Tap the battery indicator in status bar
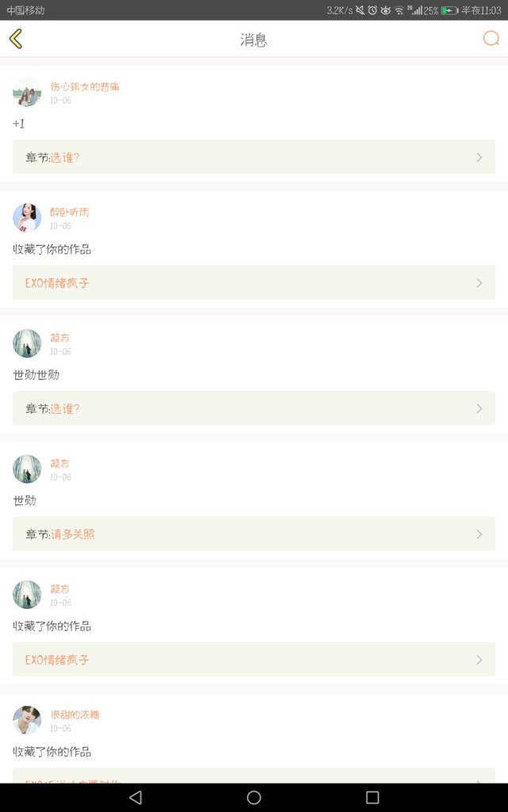508x812 pixels. [x=449, y=10]
